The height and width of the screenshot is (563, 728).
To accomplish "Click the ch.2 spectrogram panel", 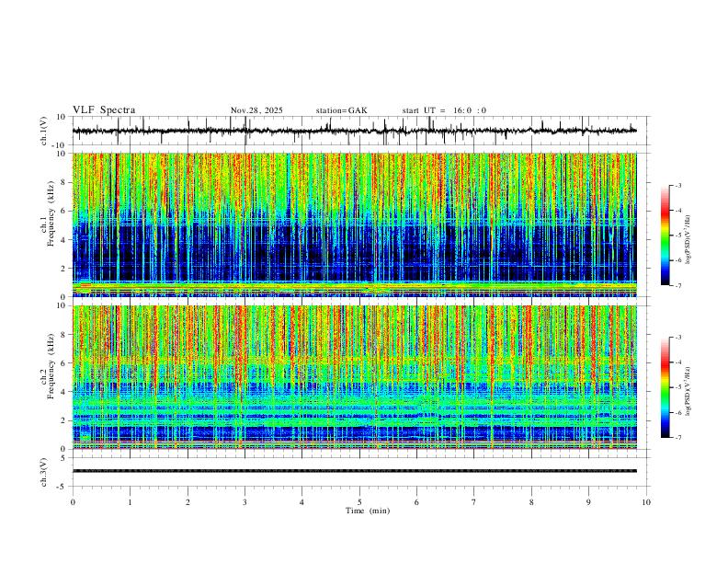I will (354, 377).
